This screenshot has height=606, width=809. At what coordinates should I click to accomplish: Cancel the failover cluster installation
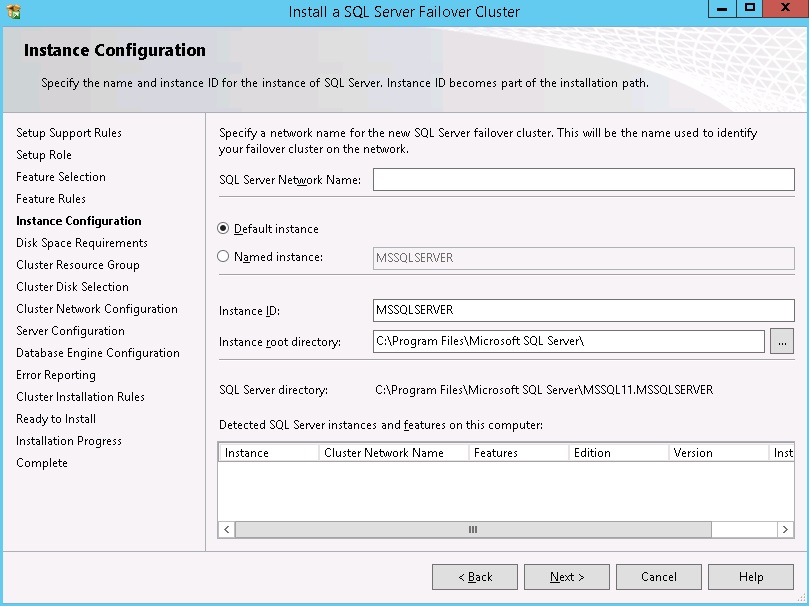[658, 577]
